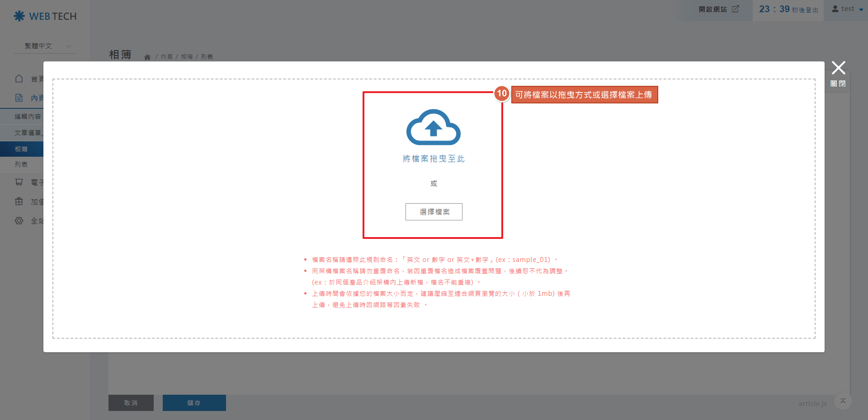Click the scroll-to-top arrow icon
Viewport: 868px width, 420px height.
point(843,401)
